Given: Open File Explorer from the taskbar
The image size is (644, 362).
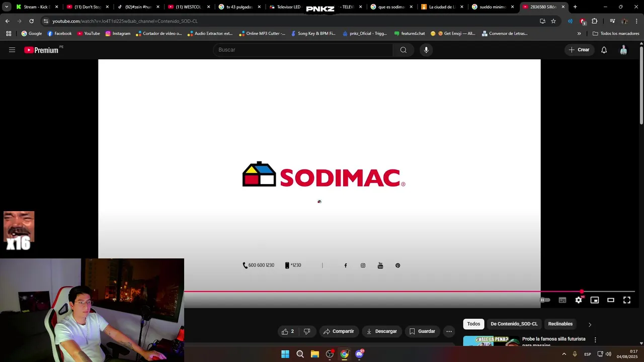Looking at the screenshot, I should coord(315,354).
